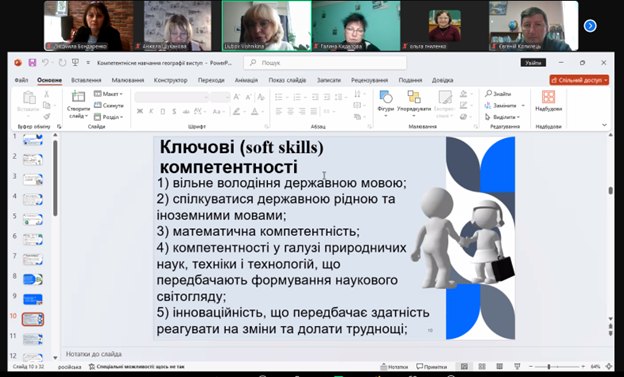Click the Notes (Нотатки) status bar button
The height and width of the screenshot is (377, 624).
(394, 366)
